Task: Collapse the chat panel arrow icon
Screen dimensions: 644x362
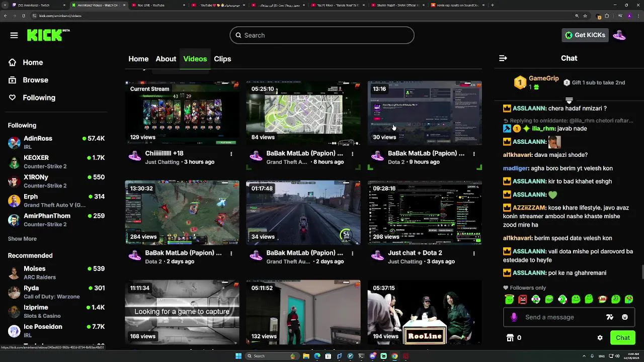Action: click(x=503, y=58)
